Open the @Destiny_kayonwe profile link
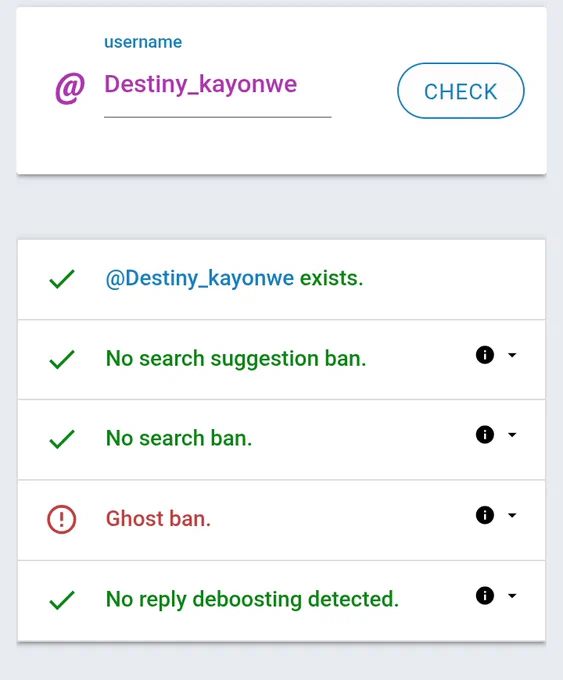563x680 pixels. 200,278
